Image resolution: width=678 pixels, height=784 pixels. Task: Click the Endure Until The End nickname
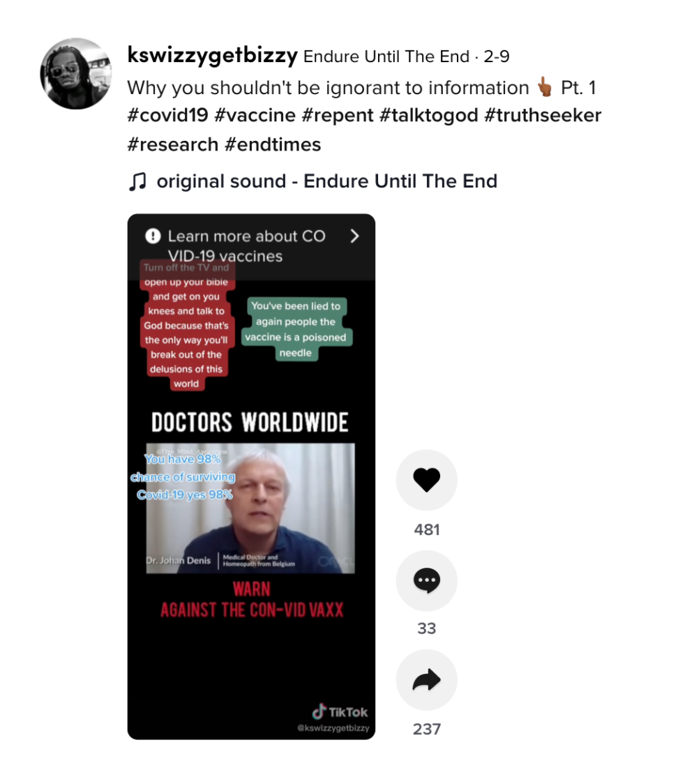386,56
